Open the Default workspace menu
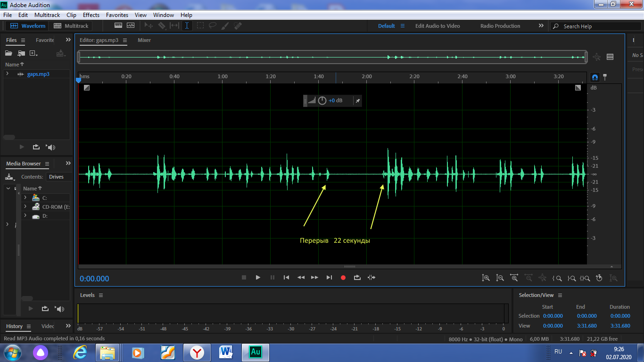Image resolution: width=644 pixels, height=362 pixels. pos(403,26)
